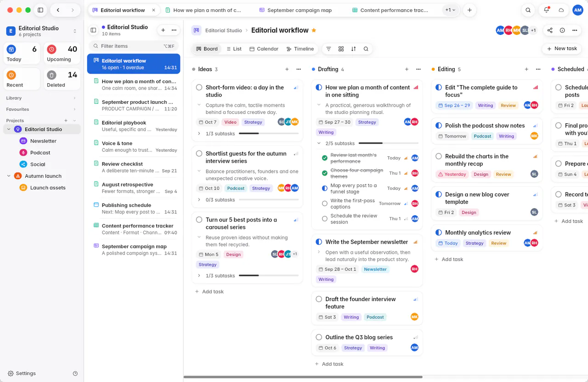Image resolution: width=588 pixels, height=382 pixels.
Task: Go back using the title bar arrow
Action: coord(58,10)
